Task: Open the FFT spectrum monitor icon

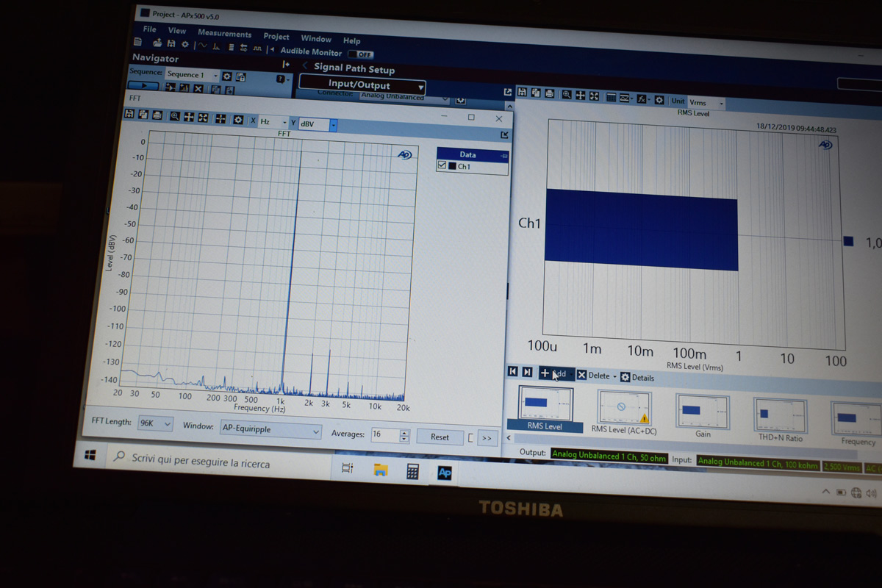Action: (216, 46)
